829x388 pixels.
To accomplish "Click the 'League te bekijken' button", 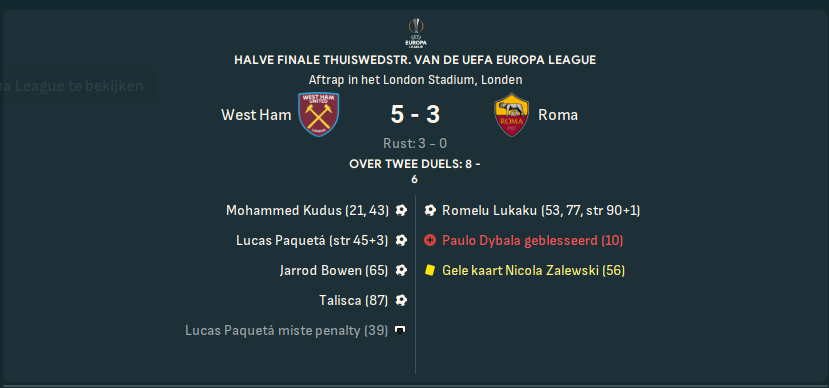I will (77, 86).
